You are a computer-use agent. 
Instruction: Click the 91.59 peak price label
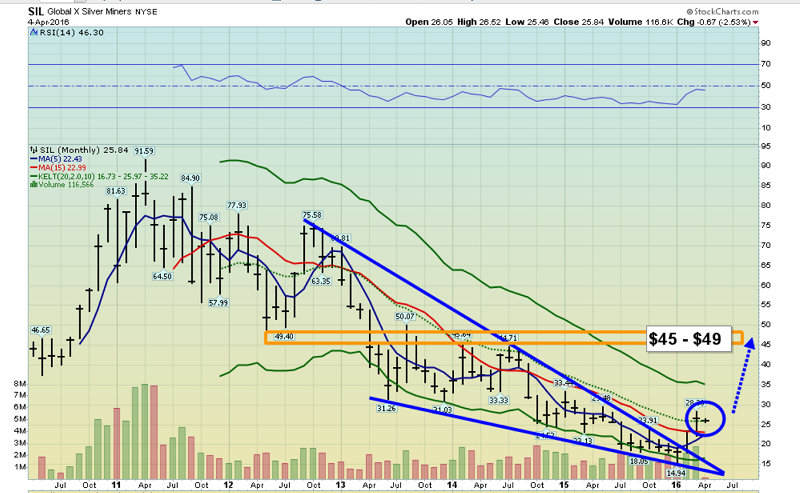pyautogui.click(x=144, y=151)
